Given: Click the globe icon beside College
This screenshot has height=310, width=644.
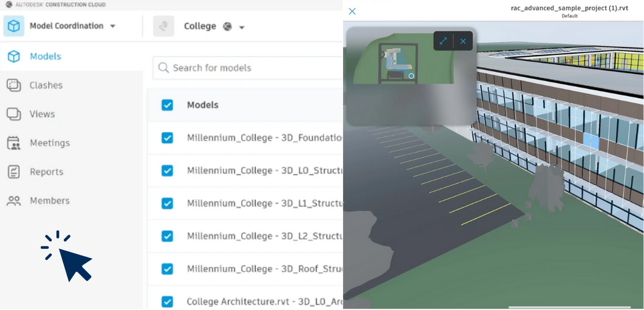Looking at the screenshot, I should point(227,27).
